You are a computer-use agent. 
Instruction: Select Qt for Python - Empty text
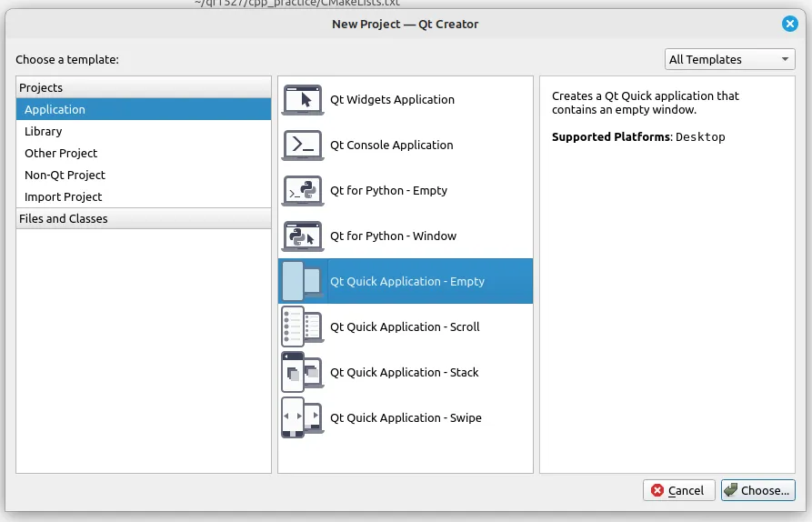[388, 191]
